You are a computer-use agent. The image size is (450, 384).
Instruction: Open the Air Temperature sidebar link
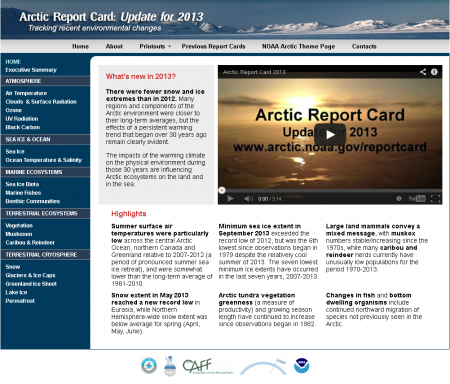coord(26,93)
